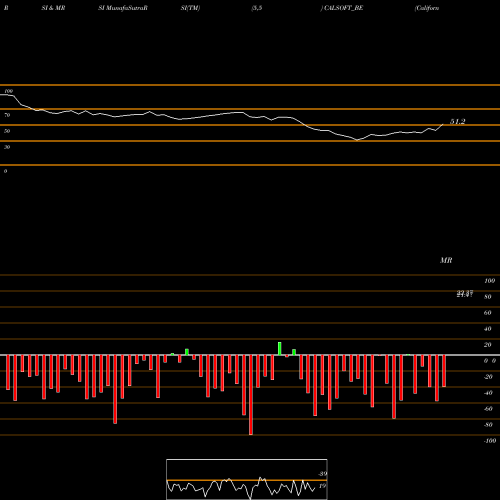This screenshot has height=500, width=500.
Task: Click the MR axis label 80
Action: [488, 297]
